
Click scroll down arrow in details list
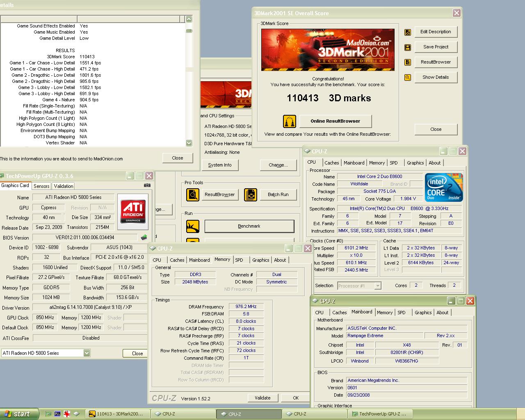point(189,143)
